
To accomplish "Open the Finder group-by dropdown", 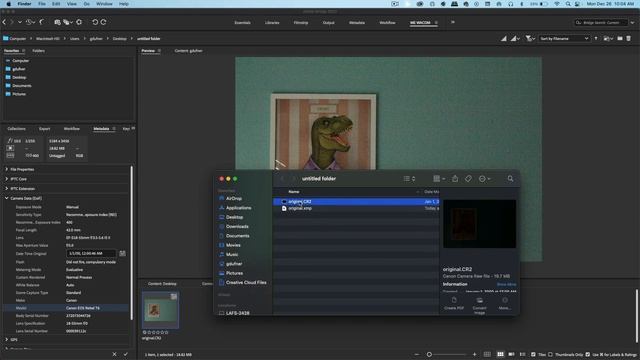I will pyautogui.click(x=439, y=178).
